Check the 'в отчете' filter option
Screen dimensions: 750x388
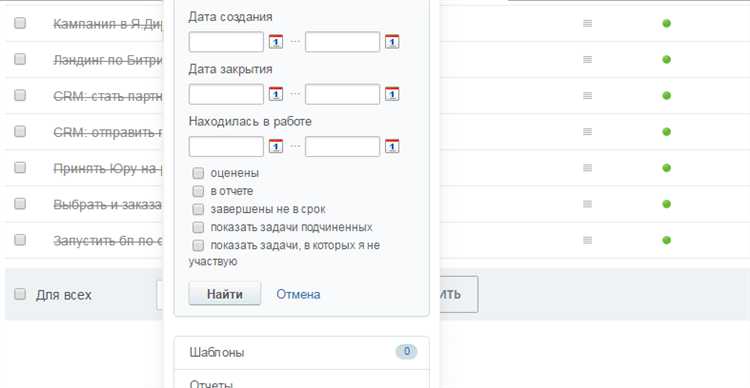coord(198,191)
